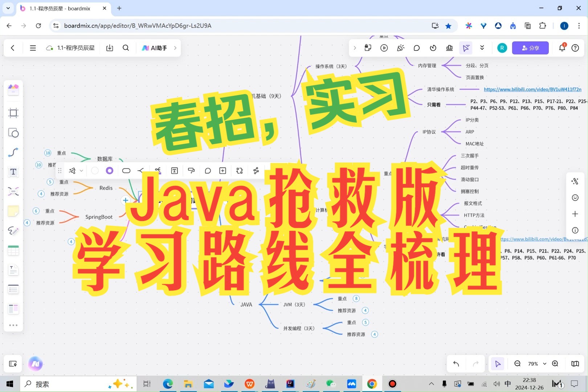The image size is (588, 392).
Task: Start presentation mode with the play icon
Action: click(x=384, y=48)
